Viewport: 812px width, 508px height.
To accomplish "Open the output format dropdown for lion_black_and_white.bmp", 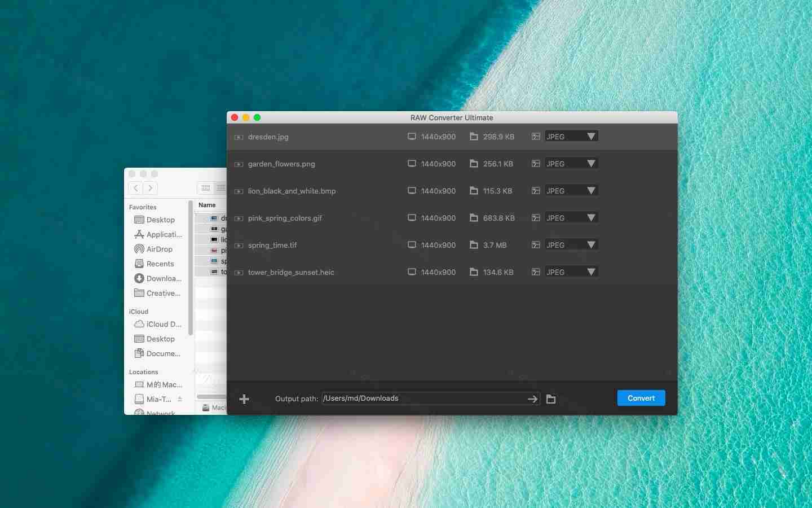I will 571,190.
